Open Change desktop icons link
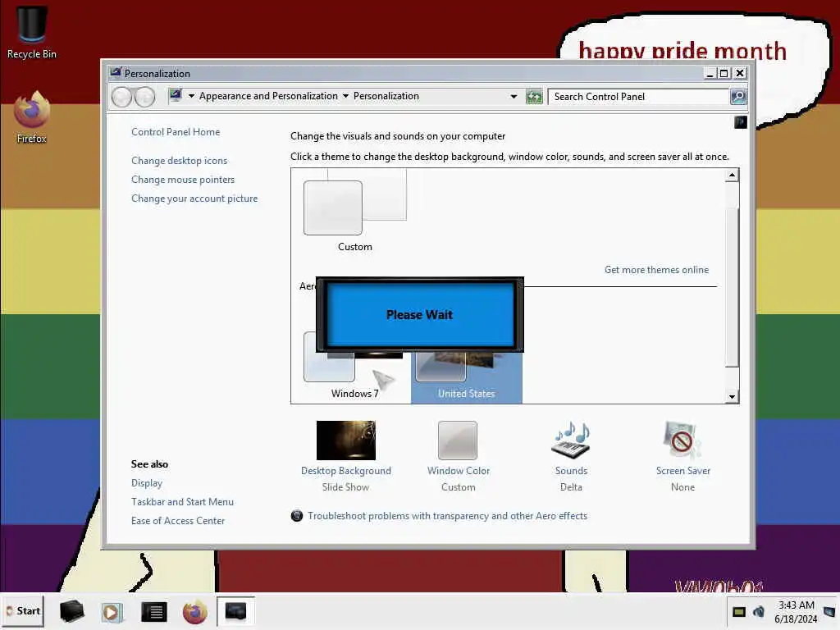 (179, 161)
